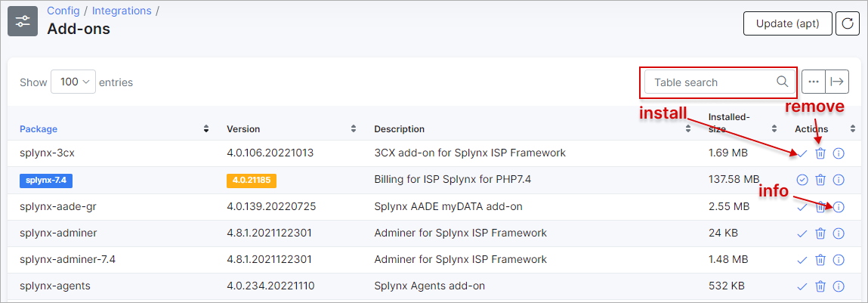
Task: Open the Integrations breadcrumb link
Action: [121, 11]
